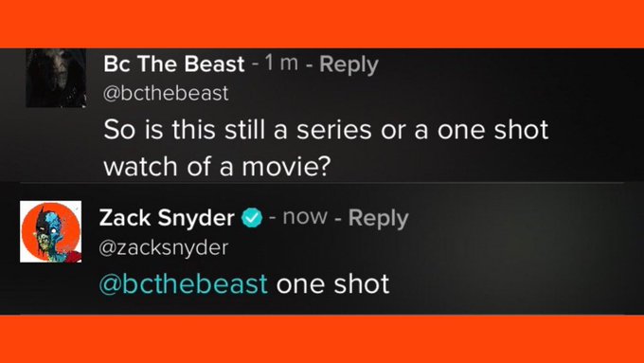644x363 pixels.
Task: Click the top orange banner
Action: tap(322, 24)
